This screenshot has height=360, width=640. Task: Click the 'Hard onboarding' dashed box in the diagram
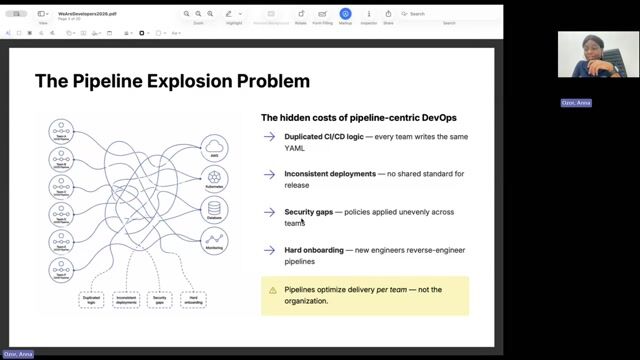(x=193, y=300)
